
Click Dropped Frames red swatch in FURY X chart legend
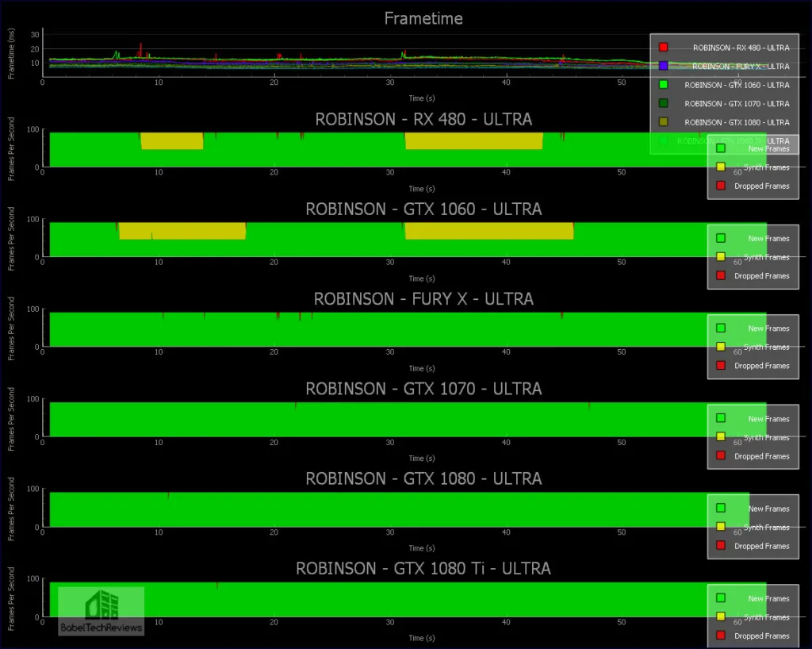point(720,365)
